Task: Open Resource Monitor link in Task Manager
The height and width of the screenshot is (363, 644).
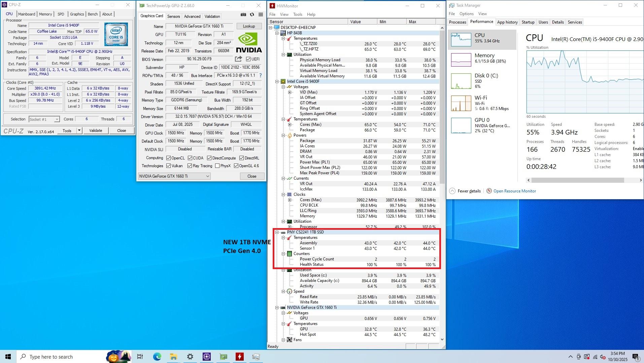Action: pyautogui.click(x=514, y=191)
